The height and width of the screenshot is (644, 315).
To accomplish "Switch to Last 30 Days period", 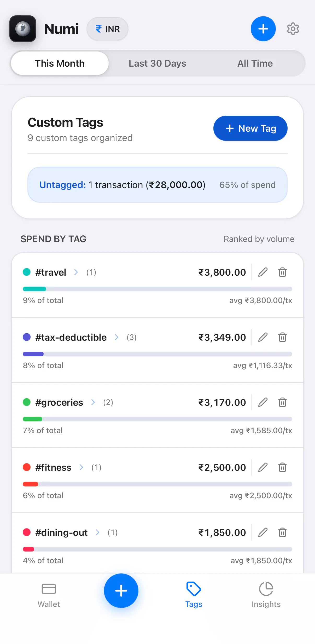I will point(157,63).
